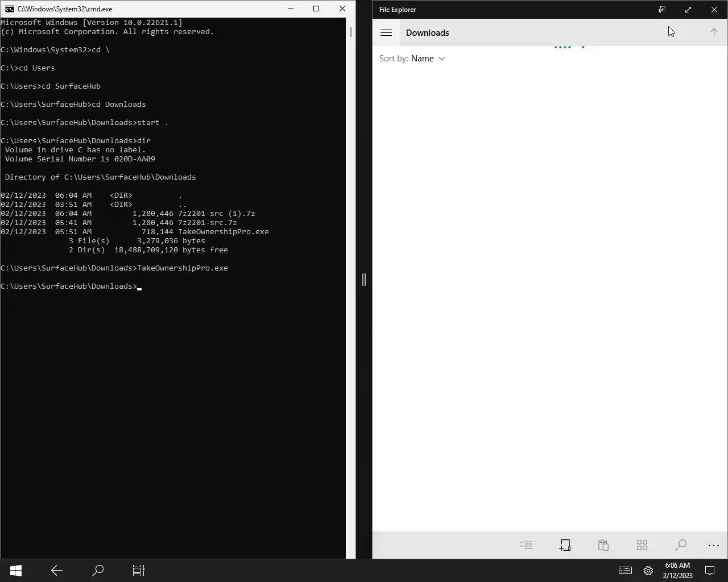728x582 pixels.
Task: Click the Downloads title in File Explorer
Action: point(428,32)
